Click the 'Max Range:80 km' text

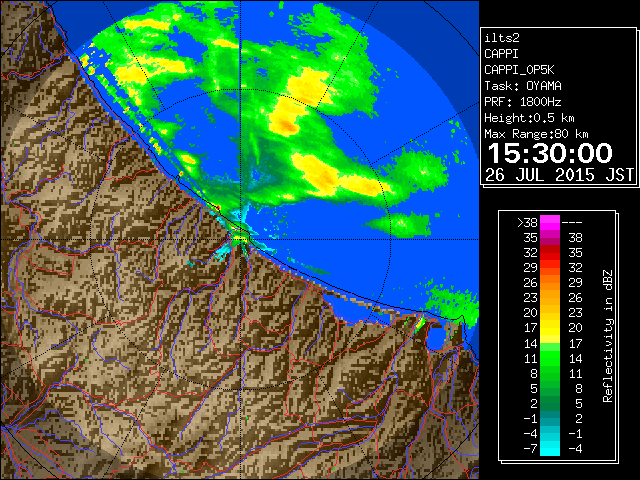[536, 134]
